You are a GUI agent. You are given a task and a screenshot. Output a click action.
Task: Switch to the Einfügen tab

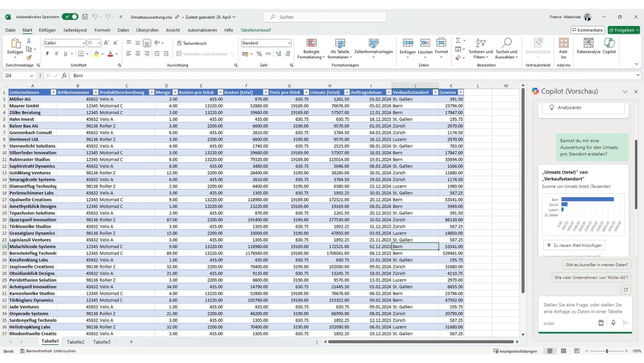click(x=47, y=30)
